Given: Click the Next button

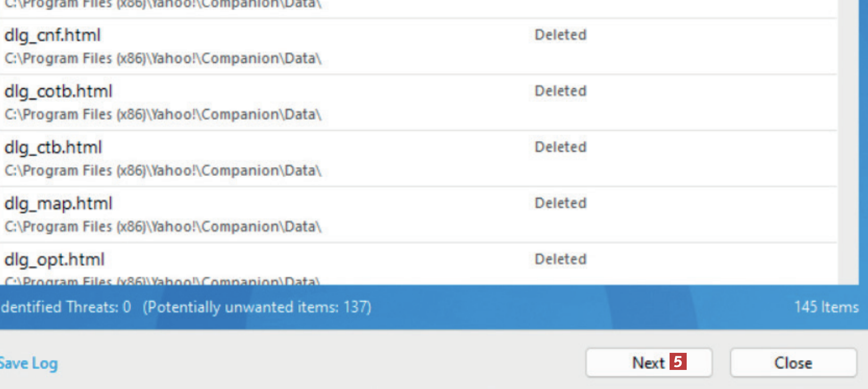Looking at the screenshot, I should [649, 363].
